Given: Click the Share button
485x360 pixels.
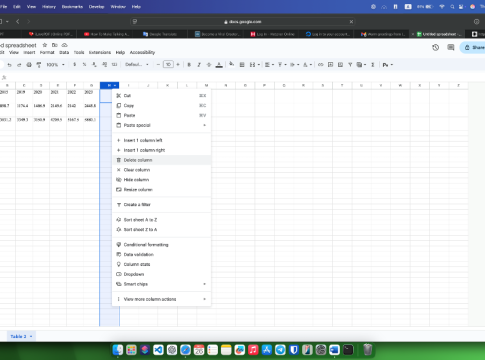Looking at the screenshot, I should point(473,47).
